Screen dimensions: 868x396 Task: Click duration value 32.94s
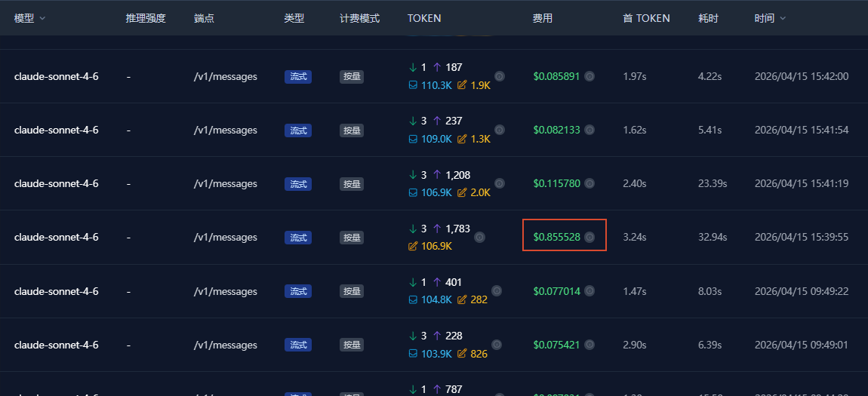click(x=713, y=238)
